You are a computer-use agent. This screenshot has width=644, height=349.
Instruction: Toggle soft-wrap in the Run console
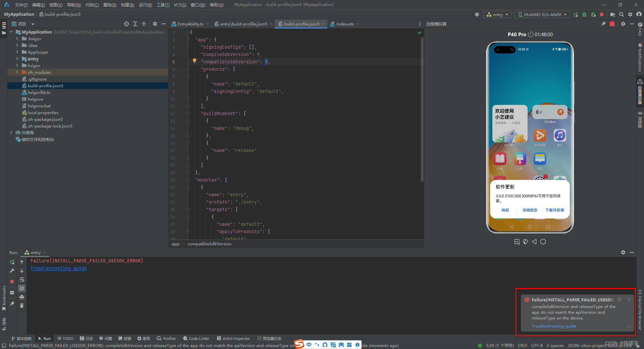22,280
